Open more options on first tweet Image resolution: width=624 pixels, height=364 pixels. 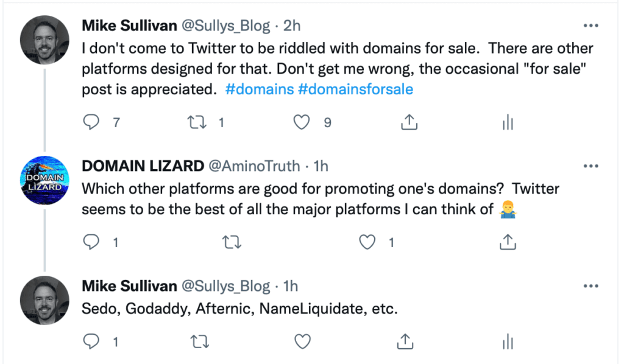[591, 26]
